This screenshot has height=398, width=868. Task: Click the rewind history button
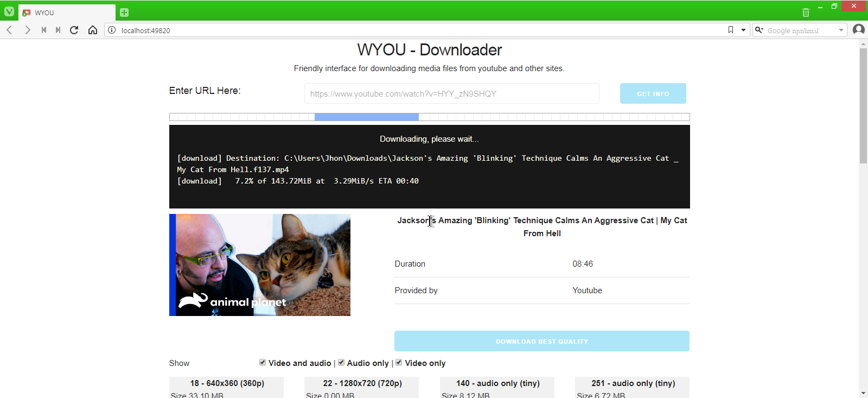pos(44,30)
